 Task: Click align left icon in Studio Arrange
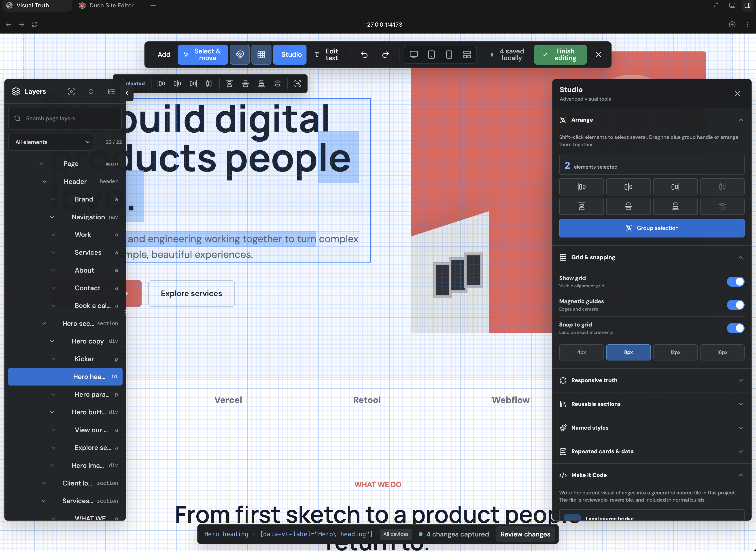(x=581, y=187)
